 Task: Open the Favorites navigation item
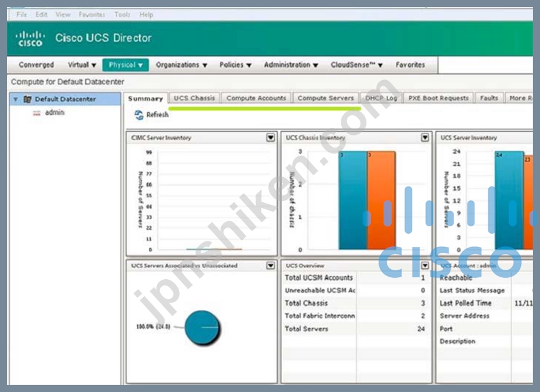[410, 65]
